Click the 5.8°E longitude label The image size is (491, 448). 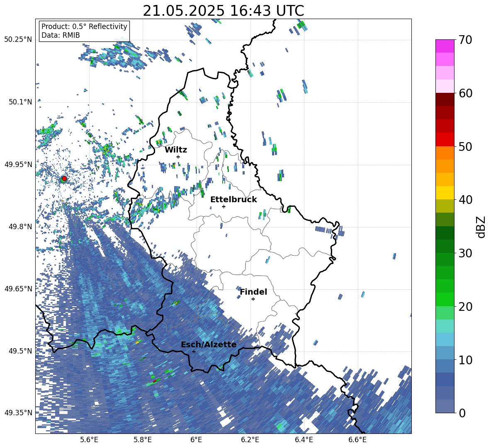click(x=143, y=440)
